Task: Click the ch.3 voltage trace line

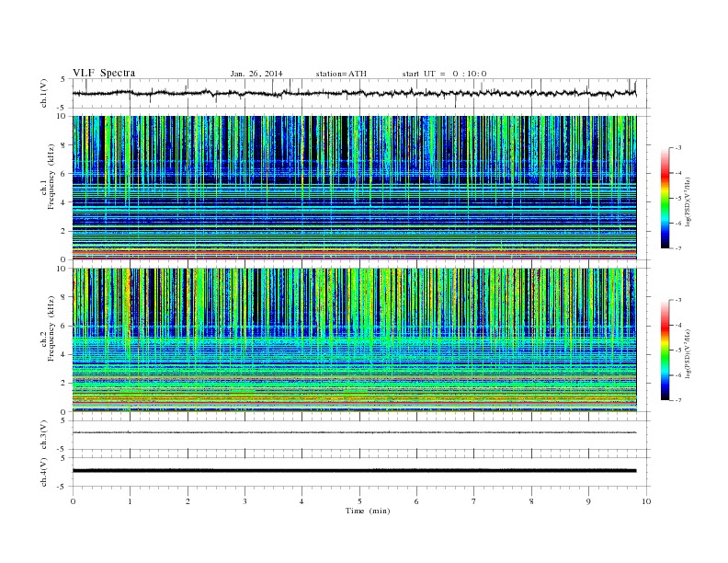Action: click(354, 432)
